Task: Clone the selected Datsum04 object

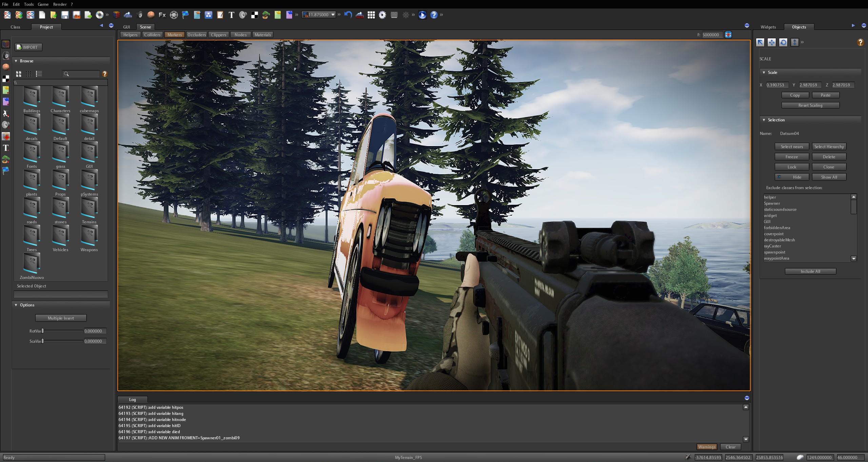Action: 829,166
